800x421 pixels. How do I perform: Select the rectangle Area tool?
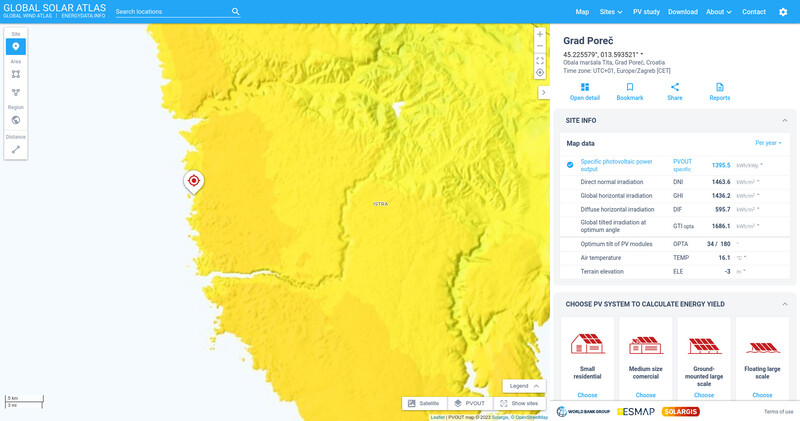click(x=16, y=74)
